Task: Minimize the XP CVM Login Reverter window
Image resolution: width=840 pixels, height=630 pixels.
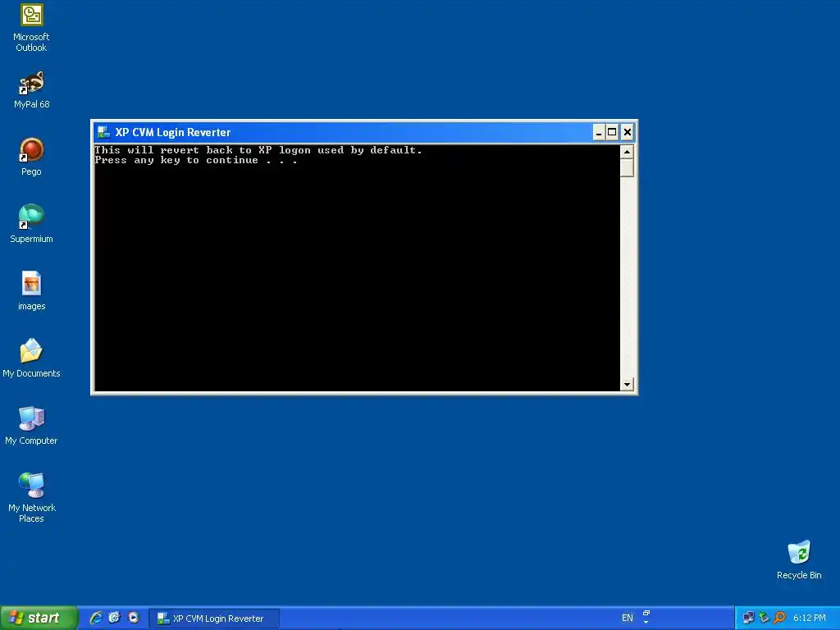Action: [x=599, y=132]
